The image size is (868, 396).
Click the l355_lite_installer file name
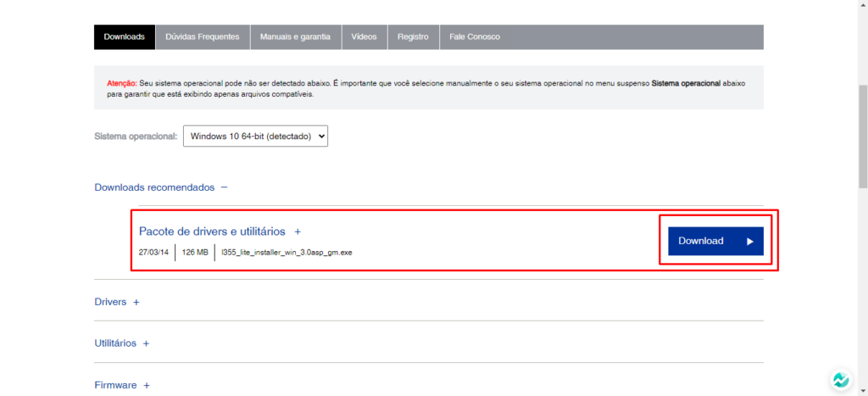(287, 253)
